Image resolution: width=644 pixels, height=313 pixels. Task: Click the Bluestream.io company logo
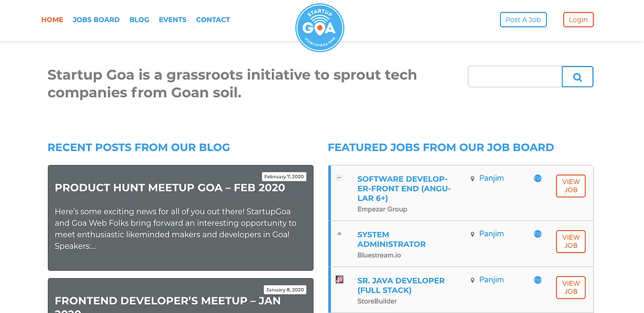point(339,233)
